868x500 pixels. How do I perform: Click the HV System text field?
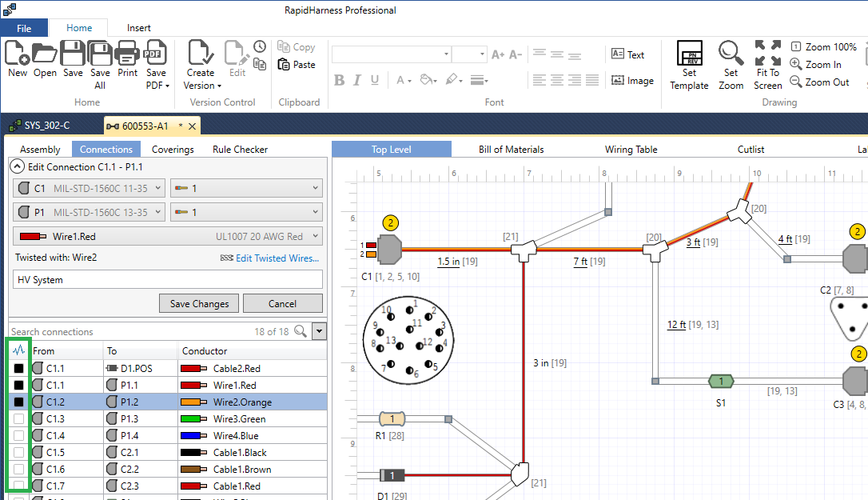coord(168,279)
